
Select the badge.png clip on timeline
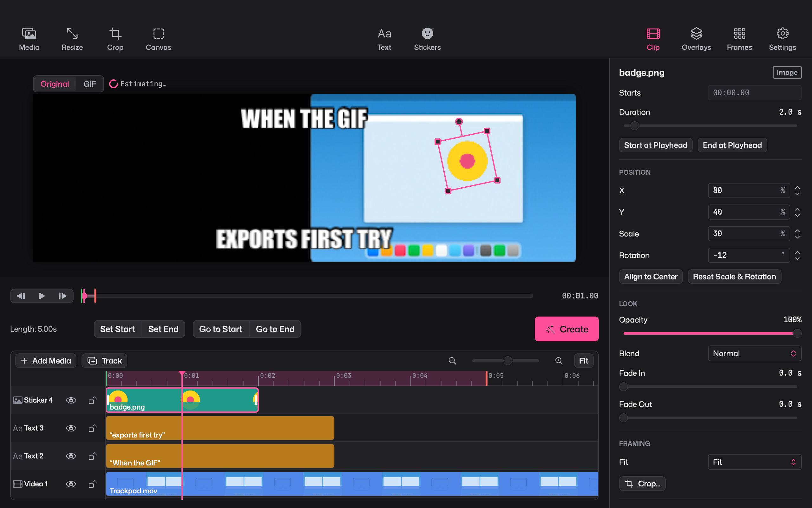[182, 400]
